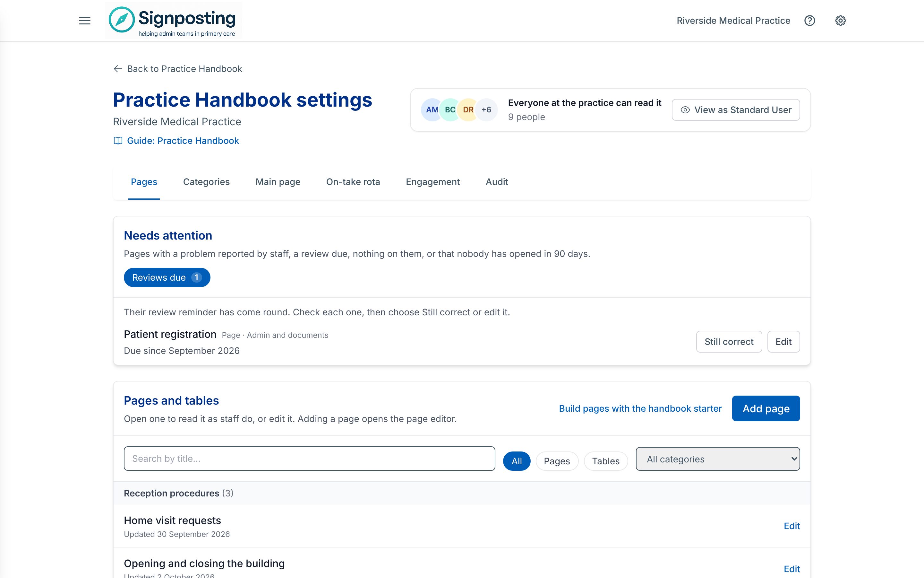Click the Add page button

tap(766, 409)
